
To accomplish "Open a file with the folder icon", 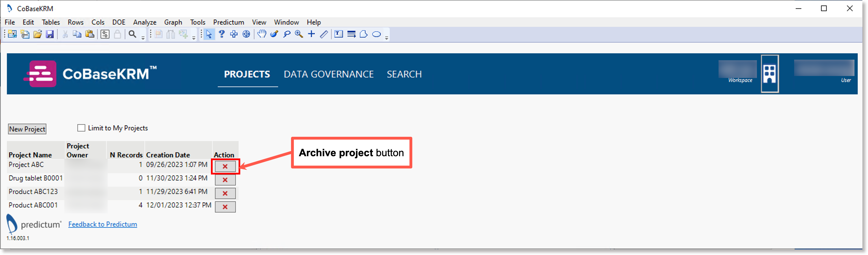I will (38, 34).
